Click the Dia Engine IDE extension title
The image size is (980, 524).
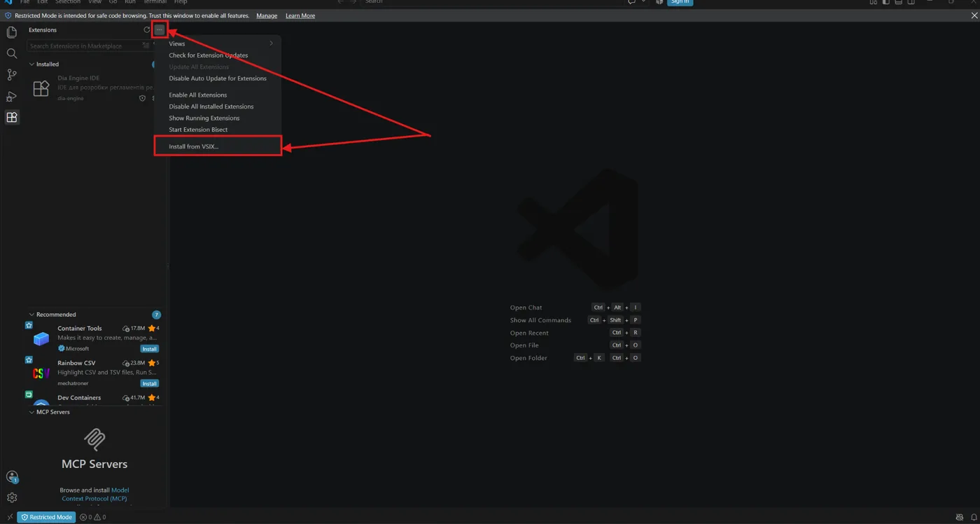tap(78, 78)
